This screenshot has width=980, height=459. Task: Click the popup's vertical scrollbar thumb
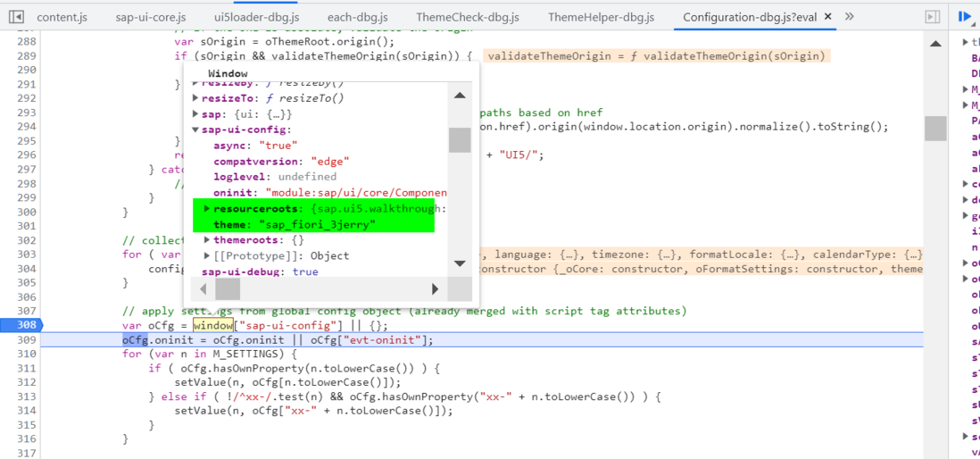(x=460, y=140)
